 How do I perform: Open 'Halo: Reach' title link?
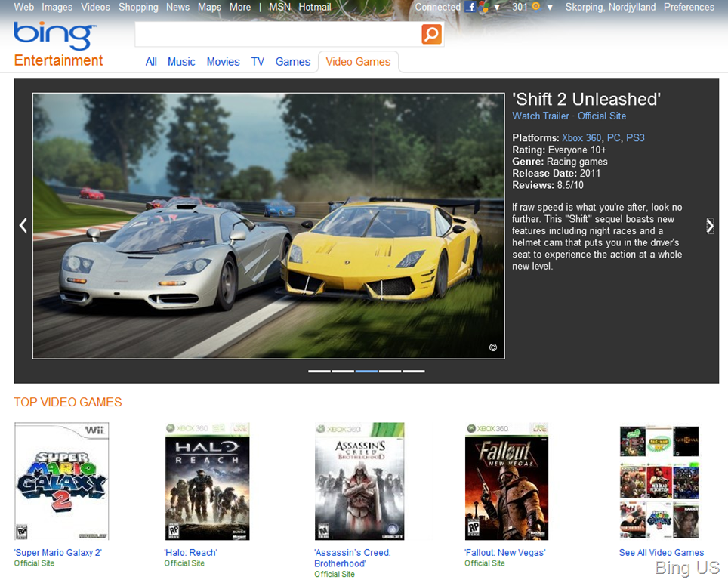(x=190, y=553)
